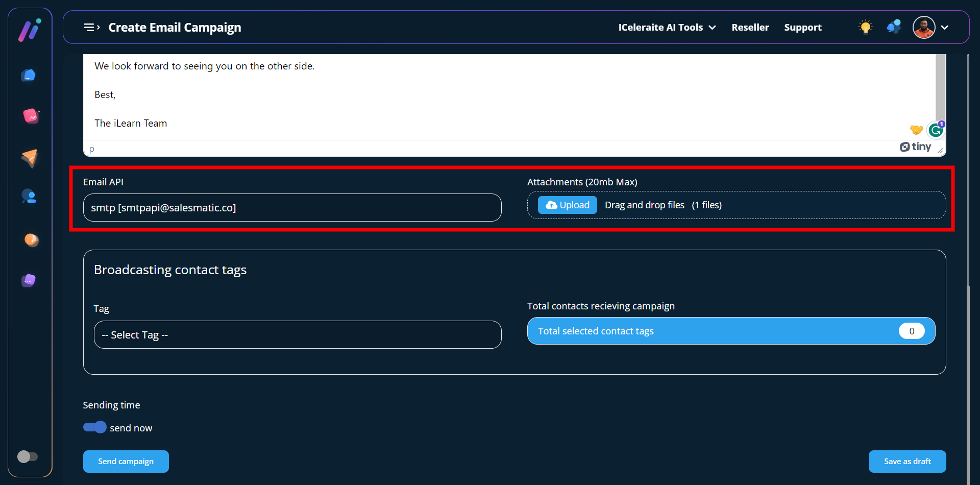Open the blue notification bell icon

point(894,27)
